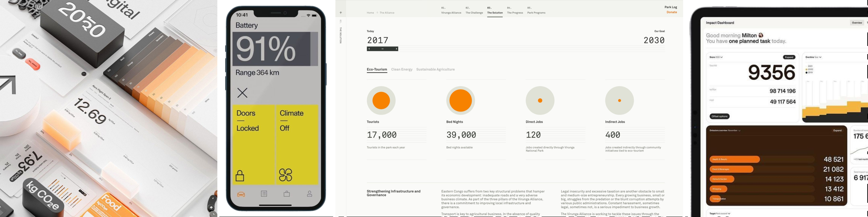Tap the document list icon in the phone tab bar
Image resolution: width=868 pixels, height=217 pixels.
(264, 194)
